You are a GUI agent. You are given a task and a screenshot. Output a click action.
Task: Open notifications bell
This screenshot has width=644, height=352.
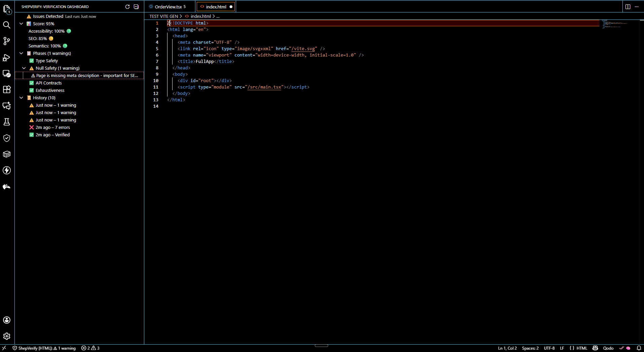coord(639,348)
